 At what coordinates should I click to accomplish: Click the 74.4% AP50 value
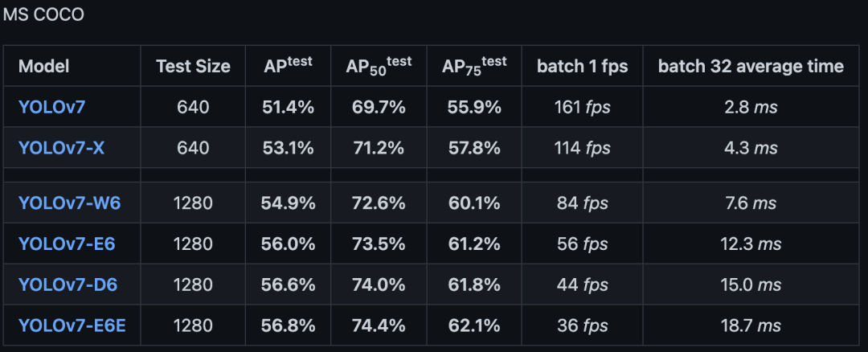[x=379, y=326]
